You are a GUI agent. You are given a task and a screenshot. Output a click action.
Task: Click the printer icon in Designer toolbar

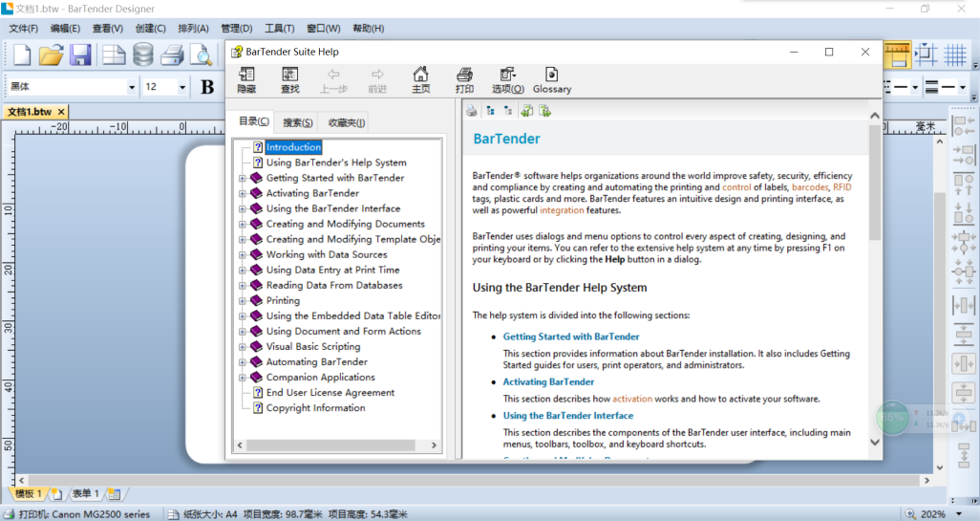(x=172, y=55)
